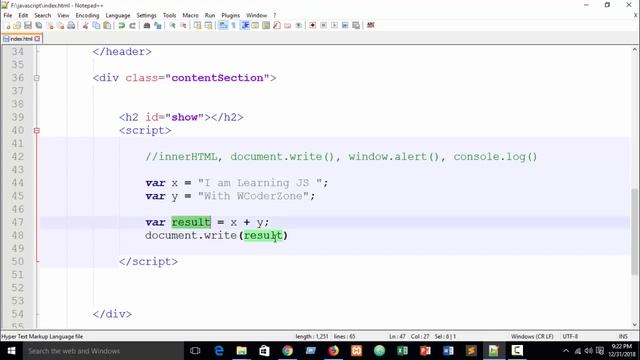Click the Save toolbar icon

pos(28,25)
